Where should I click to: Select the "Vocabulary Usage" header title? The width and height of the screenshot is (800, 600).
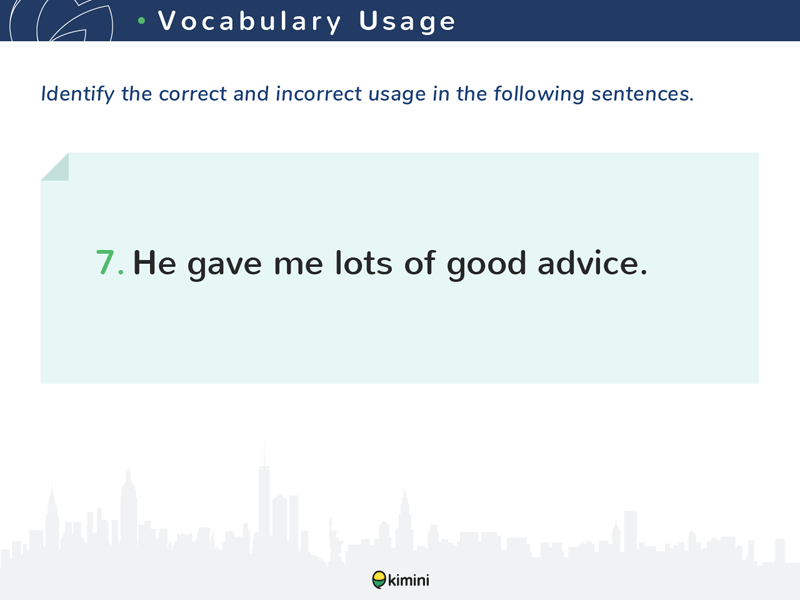tap(306, 21)
